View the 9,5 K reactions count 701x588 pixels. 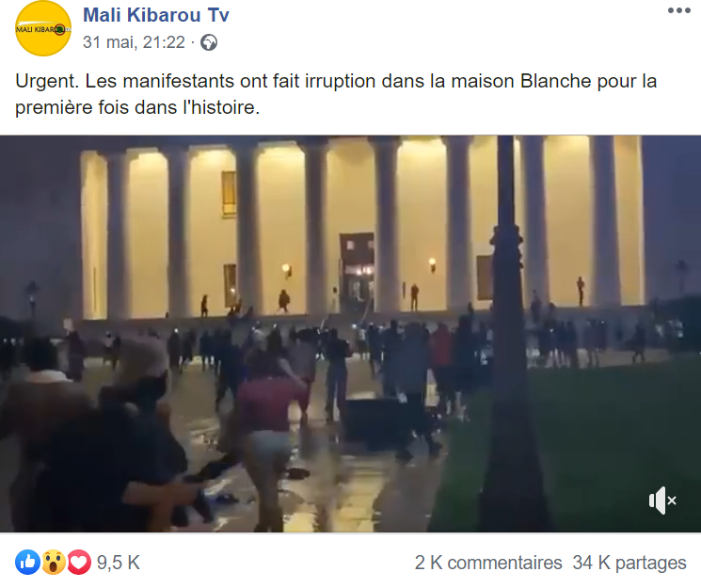coord(119,563)
